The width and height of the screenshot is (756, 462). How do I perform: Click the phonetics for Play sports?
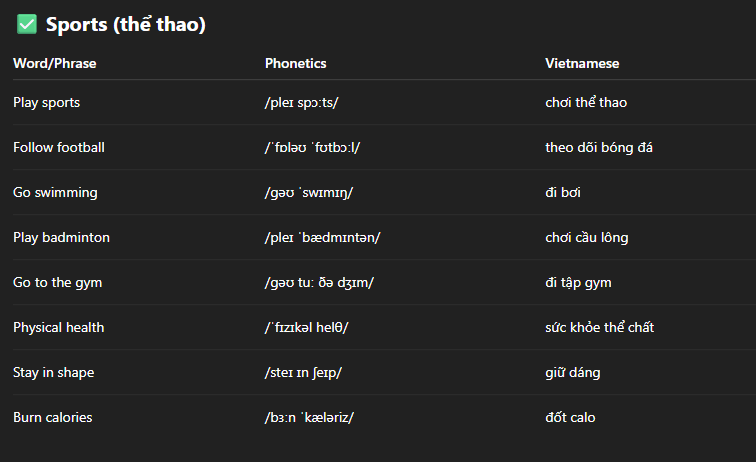point(301,103)
